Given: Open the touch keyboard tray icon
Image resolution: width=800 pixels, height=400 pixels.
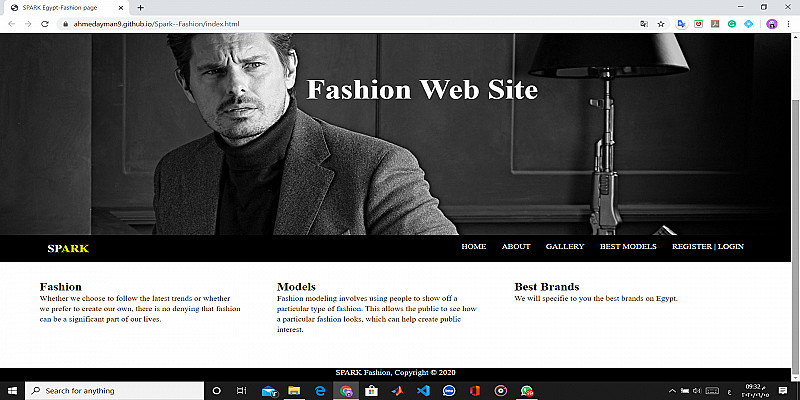Looking at the screenshot, I should pos(712,391).
